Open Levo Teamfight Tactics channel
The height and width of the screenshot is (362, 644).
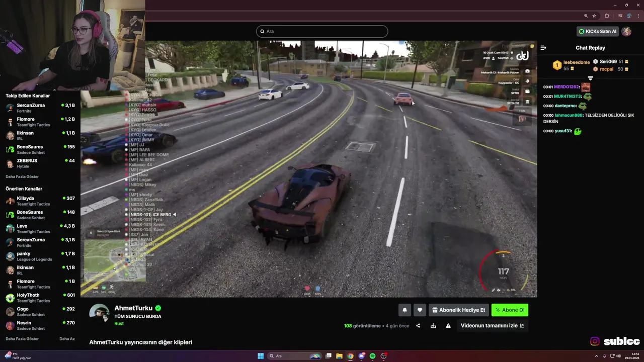pyautogui.click(x=40, y=229)
